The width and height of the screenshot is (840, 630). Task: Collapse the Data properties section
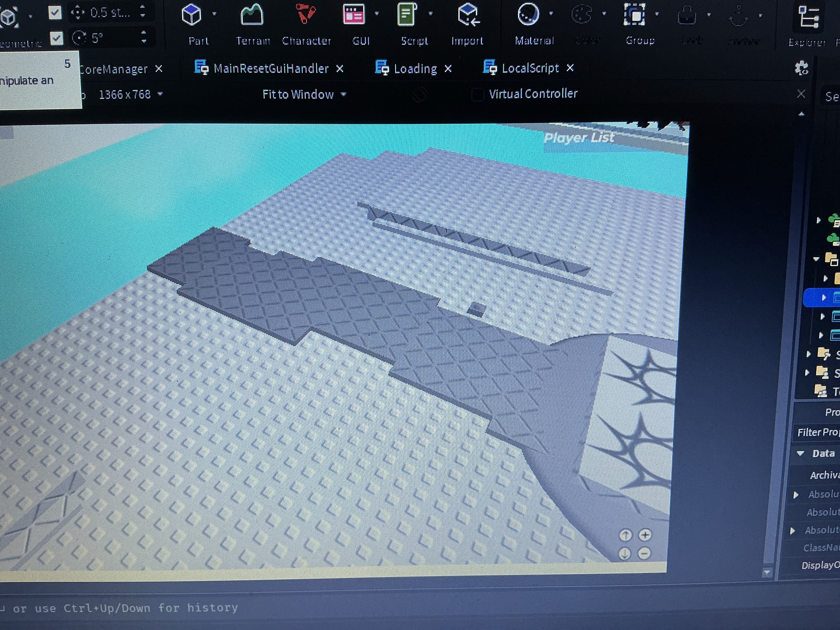point(801,453)
